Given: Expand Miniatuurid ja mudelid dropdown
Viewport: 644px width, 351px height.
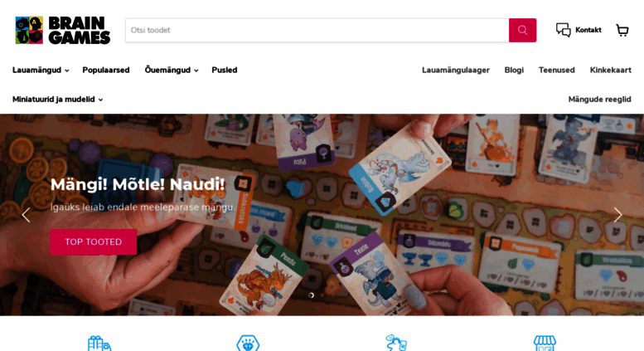Looking at the screenshot, I should coord(57,100).
